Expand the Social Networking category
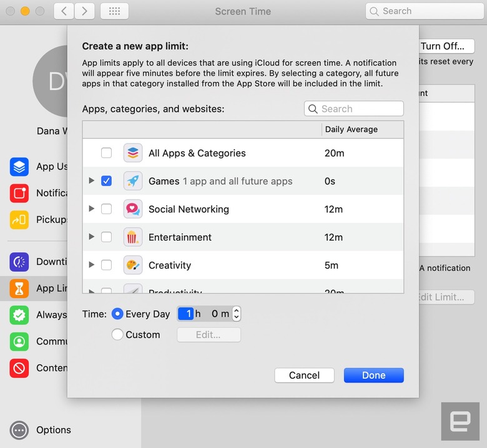 [91, 208]
